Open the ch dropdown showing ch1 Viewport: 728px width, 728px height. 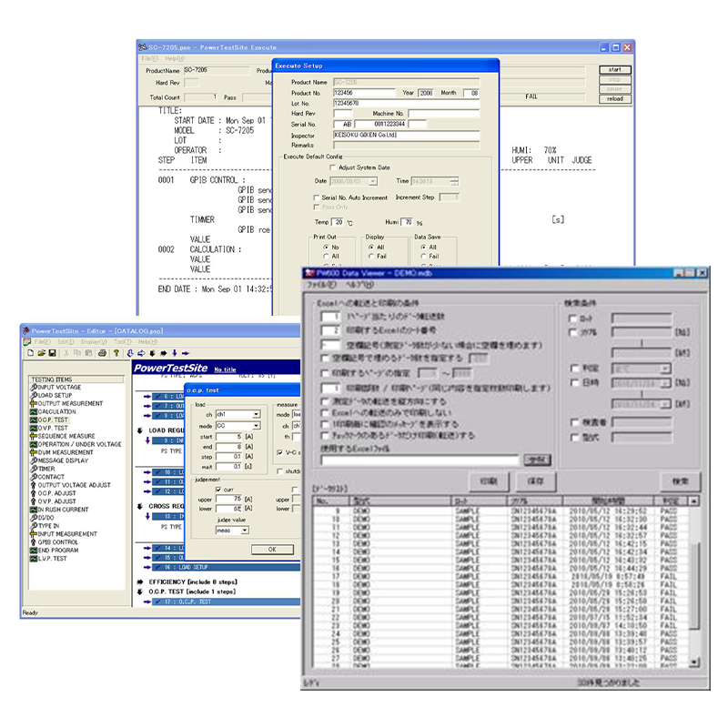coord(256,415)
